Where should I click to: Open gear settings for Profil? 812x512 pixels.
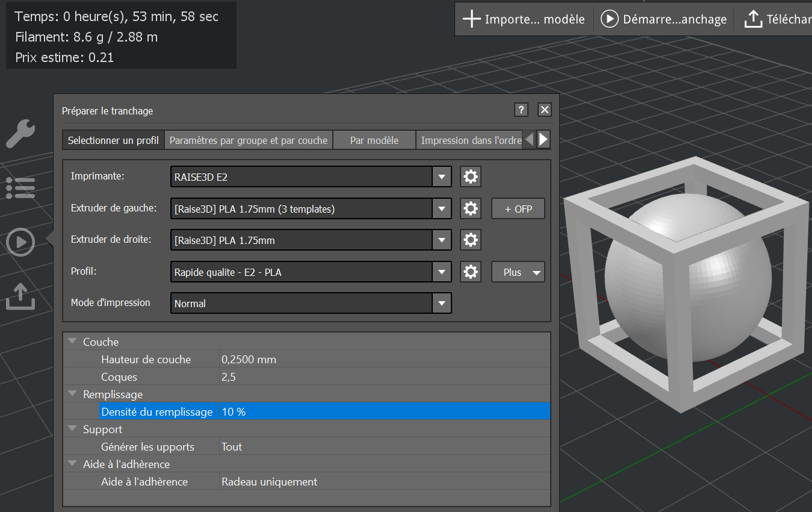point(471,272)
